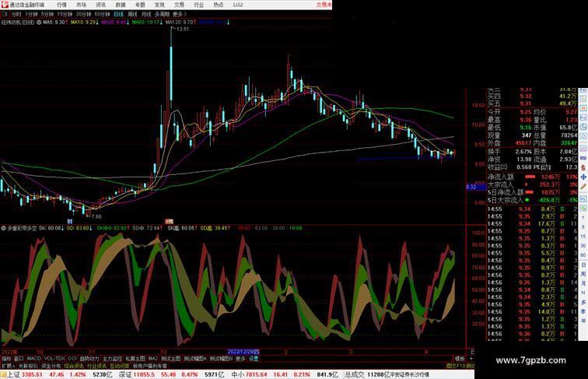
Task: Select the 日 shortcut in right toolbar
Action: tap(583, 265)
